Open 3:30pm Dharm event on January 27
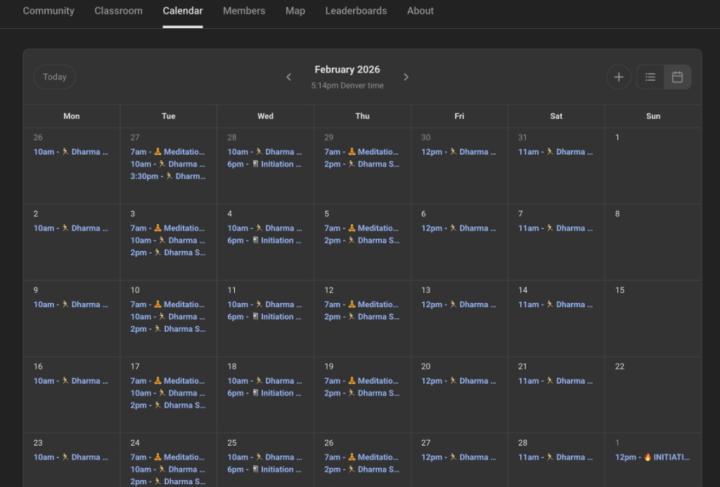720x487 pixels. (168, 176)
